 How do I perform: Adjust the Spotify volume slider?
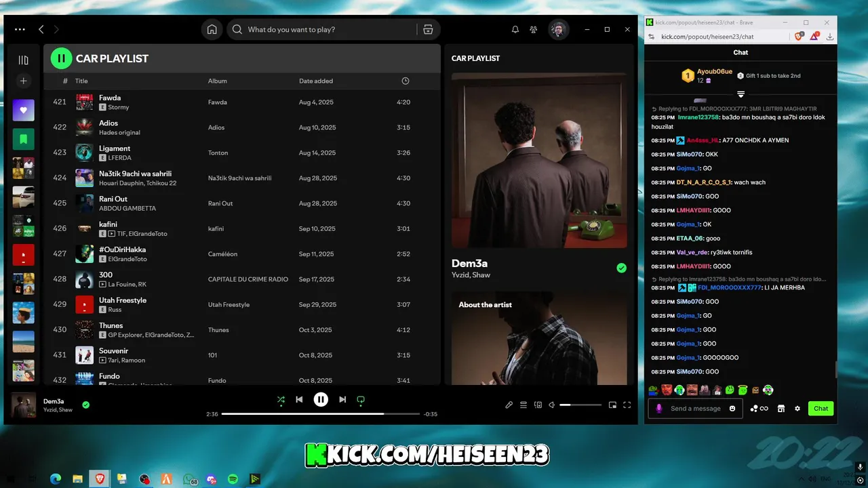coord(580,405)
